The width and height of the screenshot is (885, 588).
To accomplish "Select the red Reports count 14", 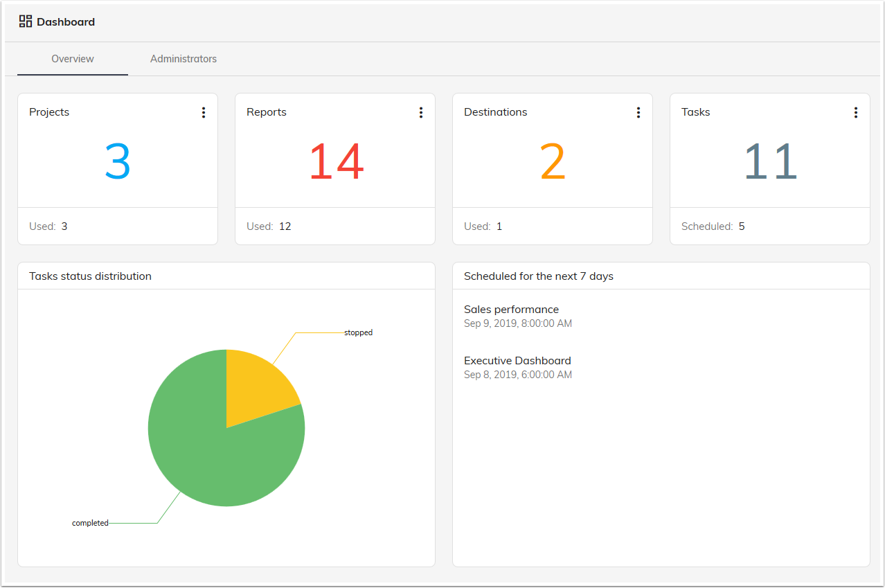I will tap(335, 161).
